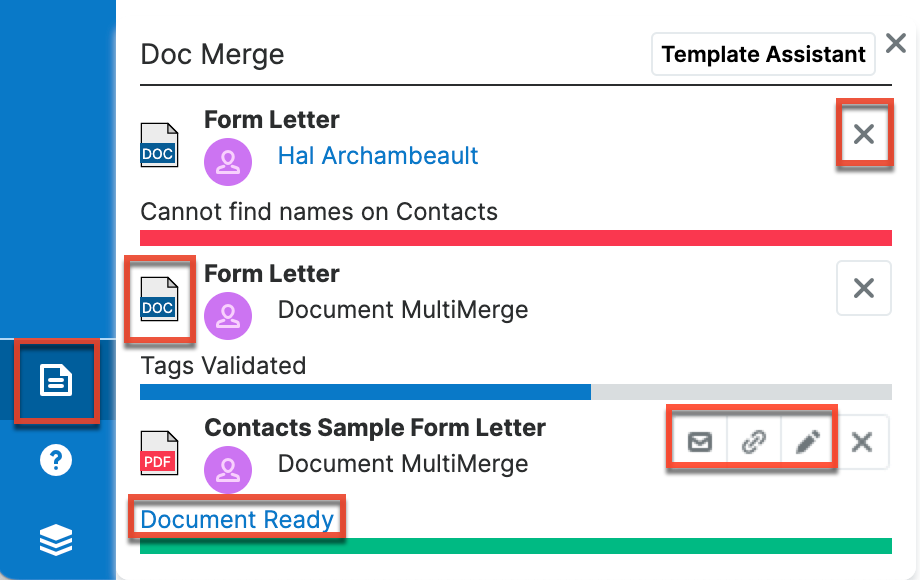Viewport: 920px width, 580px height.
Task: Select the document icon in the blue sidebar
Action: pos(56,381)
